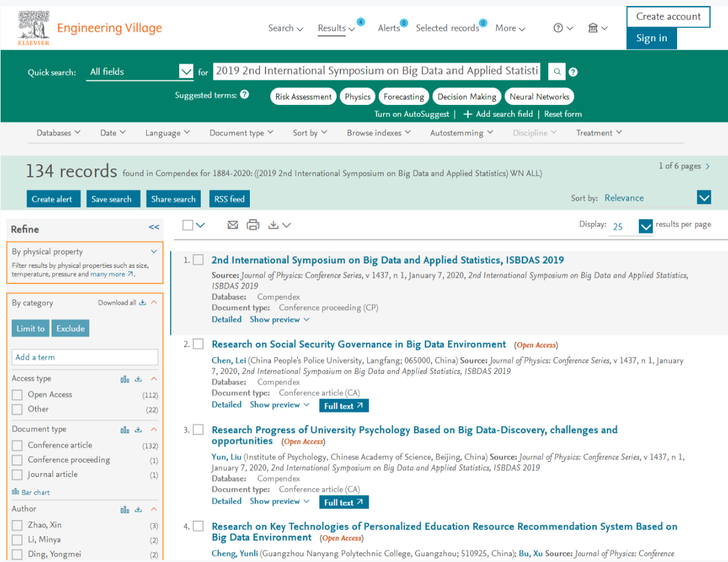Image resolution: width=728 pixels, height=562 pixels.
Task: Tick the Journal article checkbox
Action: [x=17, y=475]
